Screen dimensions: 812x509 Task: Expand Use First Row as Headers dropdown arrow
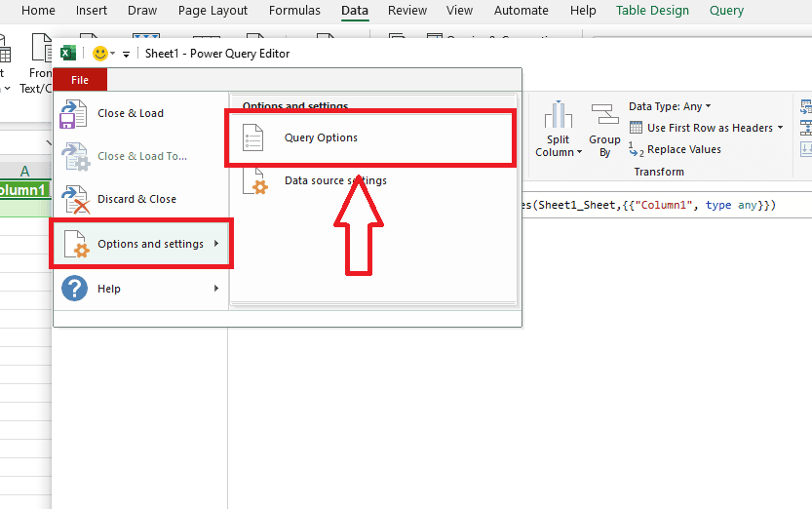(x=780, y=128)
